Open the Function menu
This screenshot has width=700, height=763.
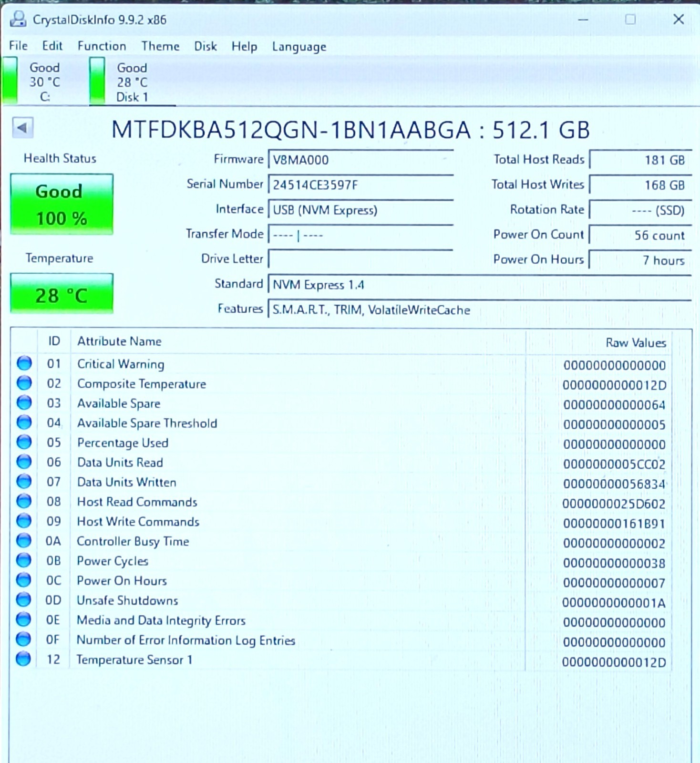tap(102, 46)
